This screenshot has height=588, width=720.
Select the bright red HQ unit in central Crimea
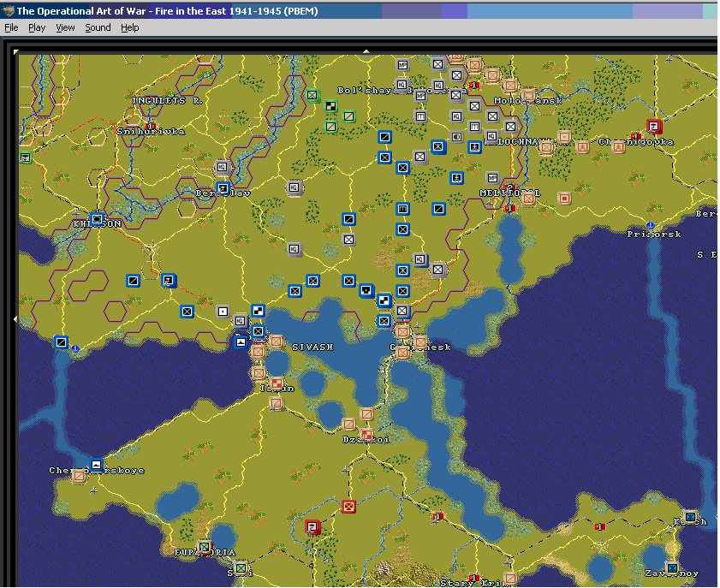tap(312, 526)
